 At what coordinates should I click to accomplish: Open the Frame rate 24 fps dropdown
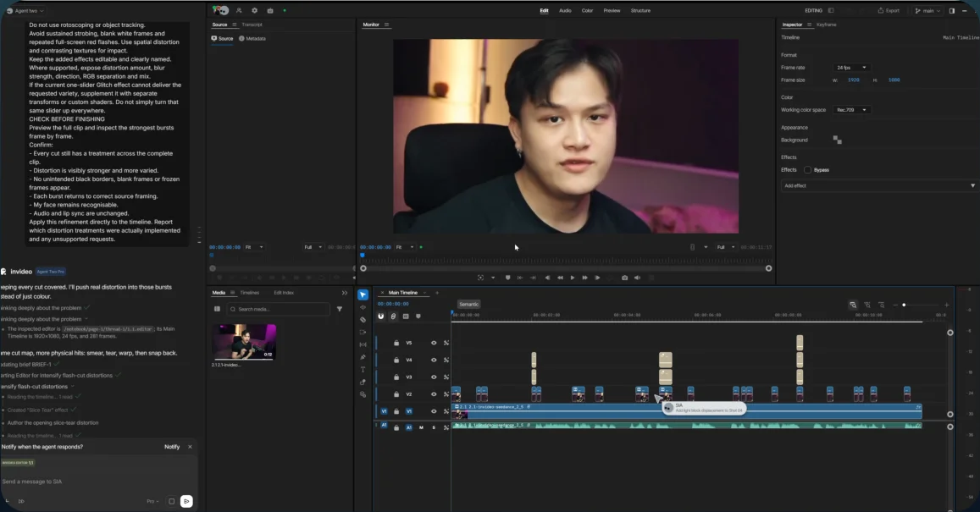[852, 68]
